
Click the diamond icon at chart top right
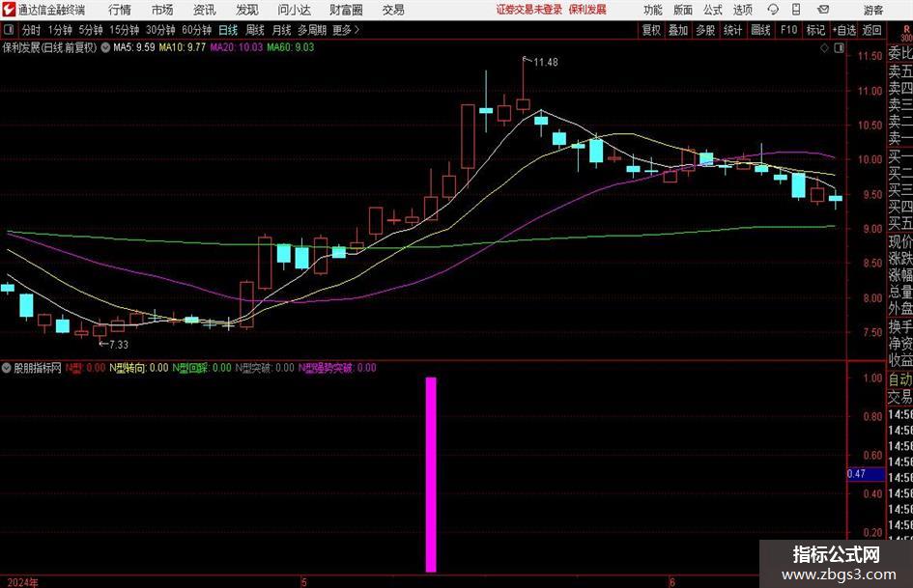point(824,48)
